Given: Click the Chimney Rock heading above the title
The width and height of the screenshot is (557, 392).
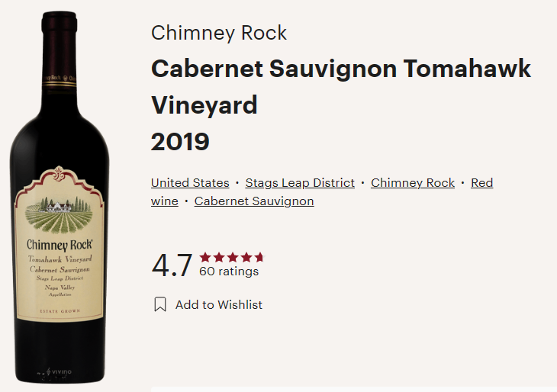Looking at the screenshot, I should coord(219,33).
